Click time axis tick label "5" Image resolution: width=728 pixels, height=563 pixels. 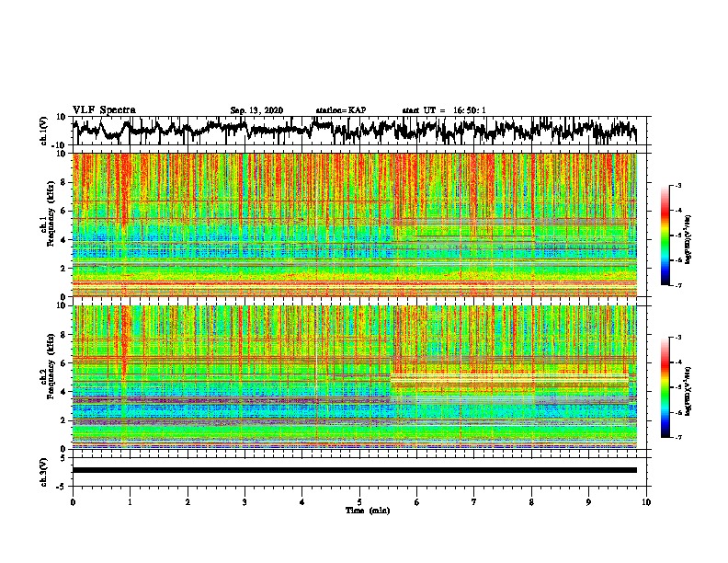click(x=359, y=502)
